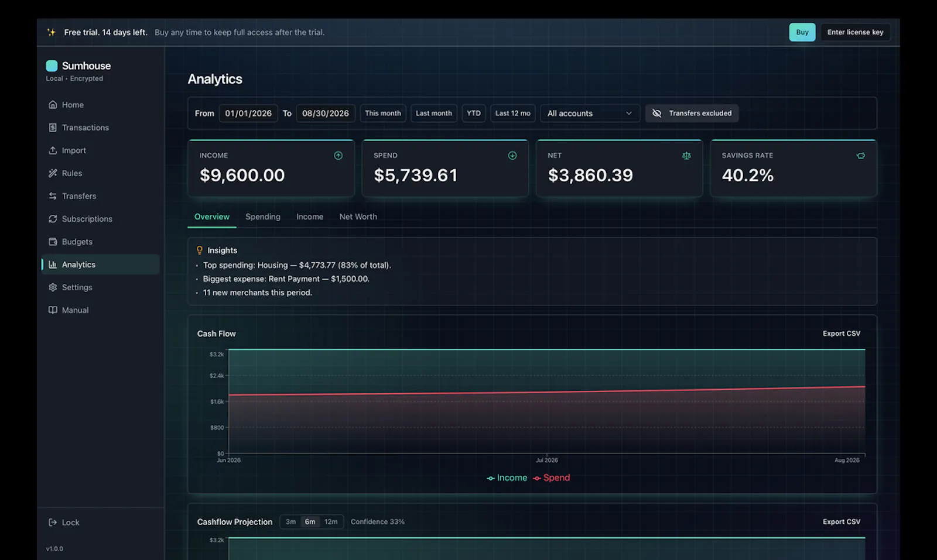
Task: Click the Rent Payment insight line
Action: pos(286,279)
